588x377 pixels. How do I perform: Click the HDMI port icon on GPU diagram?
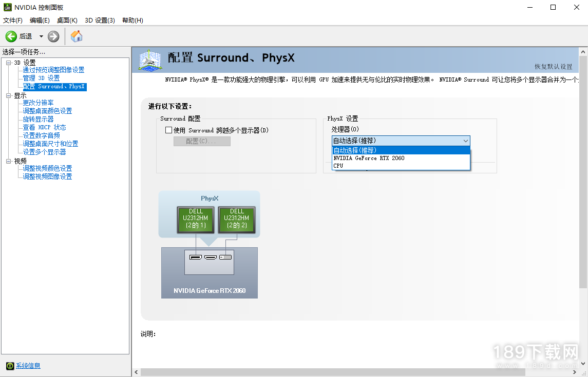[211, 256]
